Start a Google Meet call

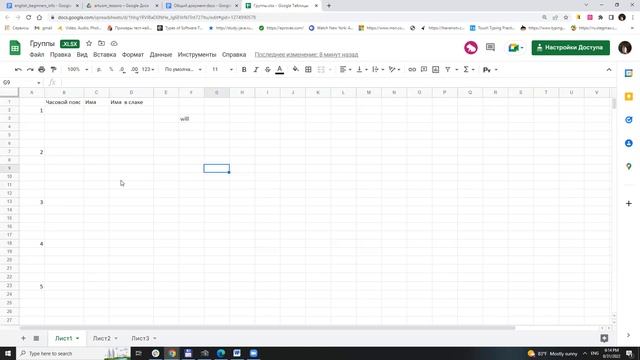coord(516,48)
